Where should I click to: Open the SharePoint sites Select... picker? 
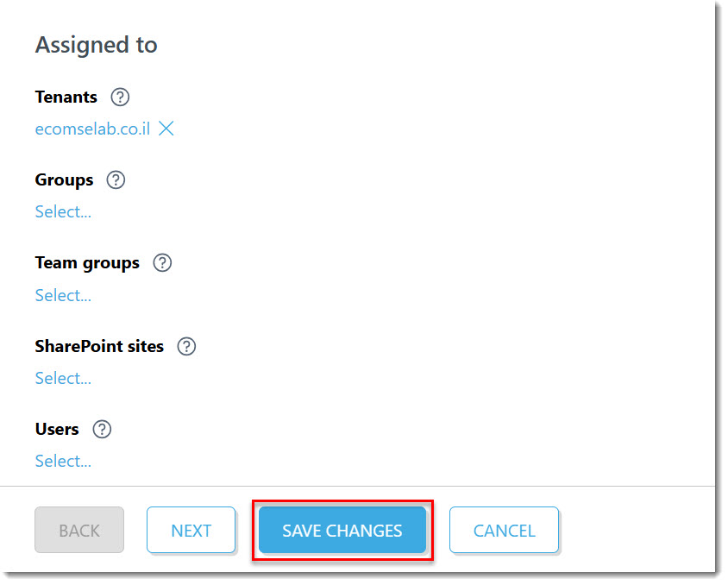(63, 379)
